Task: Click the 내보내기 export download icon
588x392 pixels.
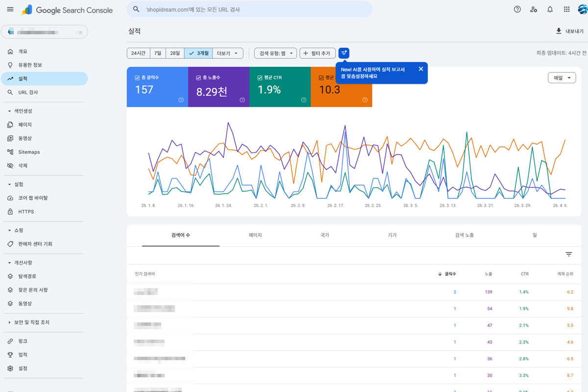Action: (558, 31)
